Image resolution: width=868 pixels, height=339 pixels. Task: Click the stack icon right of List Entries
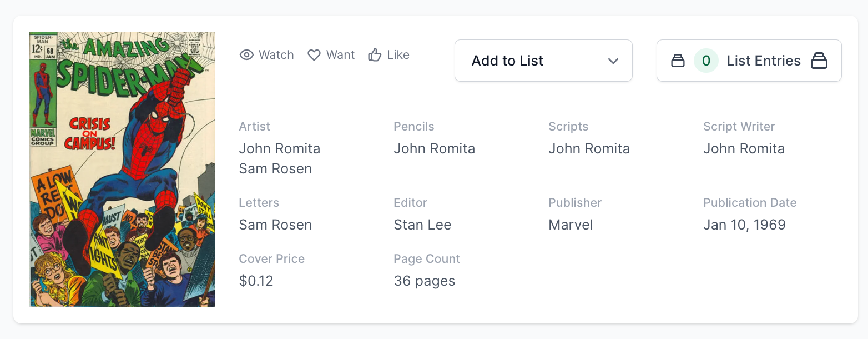819,61
